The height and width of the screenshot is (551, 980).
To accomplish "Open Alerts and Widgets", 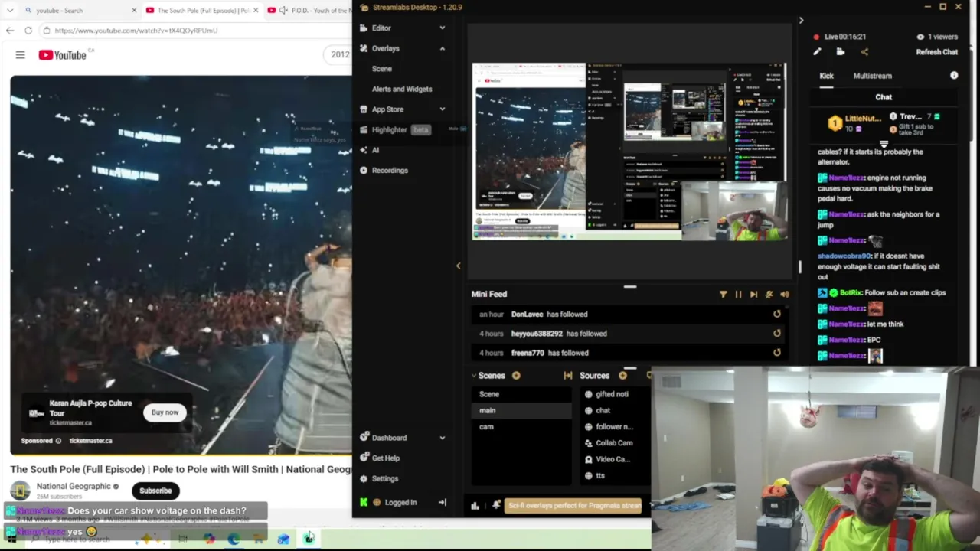I will tap(402, 89).
